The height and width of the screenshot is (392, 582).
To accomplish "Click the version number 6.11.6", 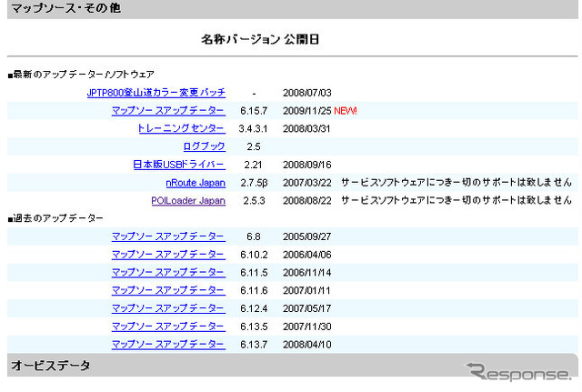I will pyautogui.click(x=254, y=291).
